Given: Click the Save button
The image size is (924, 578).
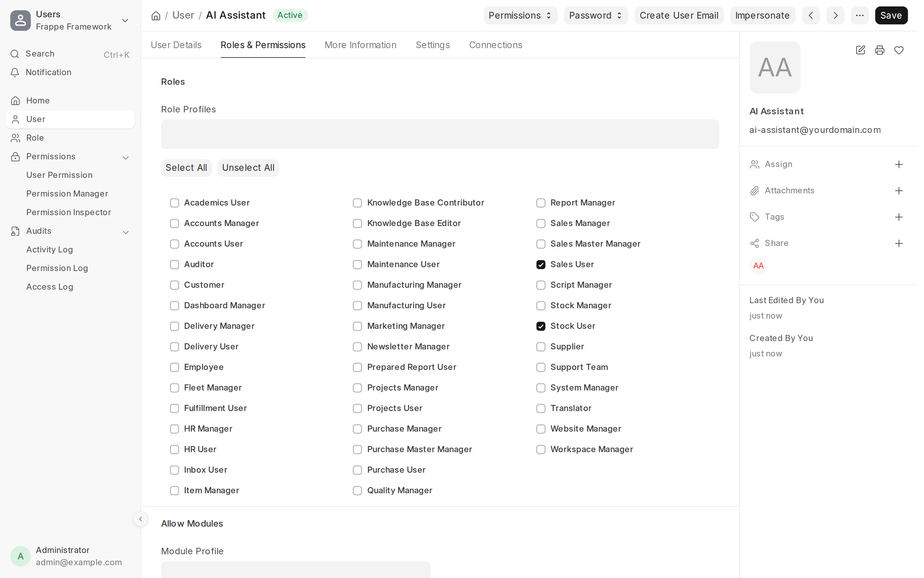Looking at the screenshot, I should point(891,16).
